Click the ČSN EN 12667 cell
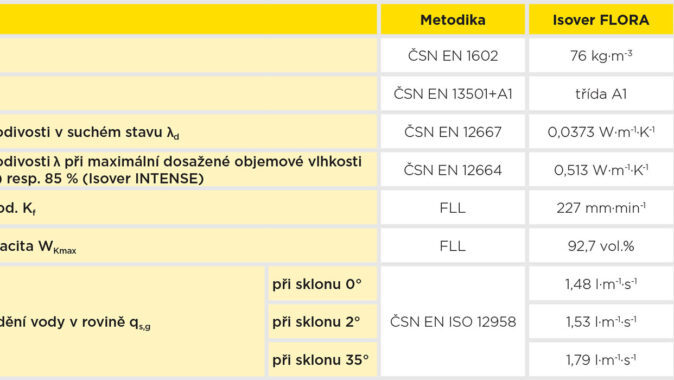Screen dimensions: 674x380 coord(453,132)
